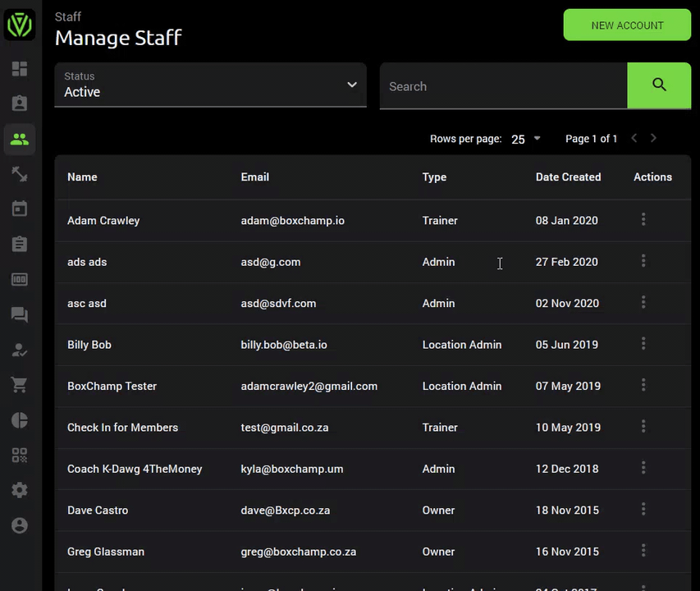Screen dimensions: 700x591
Task: Open actions menu for BoxChamp Tester
Action: pos(643,385)
